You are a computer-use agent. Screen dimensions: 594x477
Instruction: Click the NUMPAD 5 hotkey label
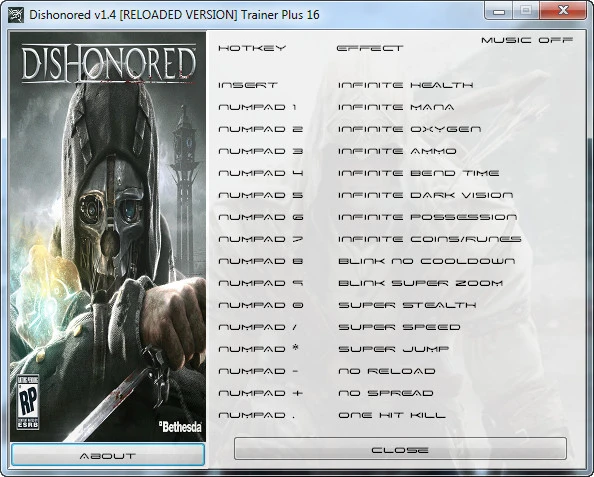pyautogui.click(x=261, y=195)
